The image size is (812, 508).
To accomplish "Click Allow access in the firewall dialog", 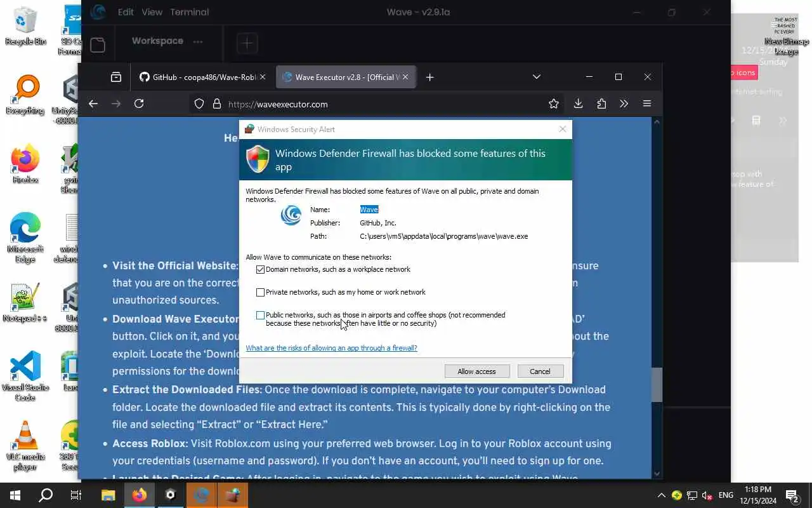I will [476, 371].
